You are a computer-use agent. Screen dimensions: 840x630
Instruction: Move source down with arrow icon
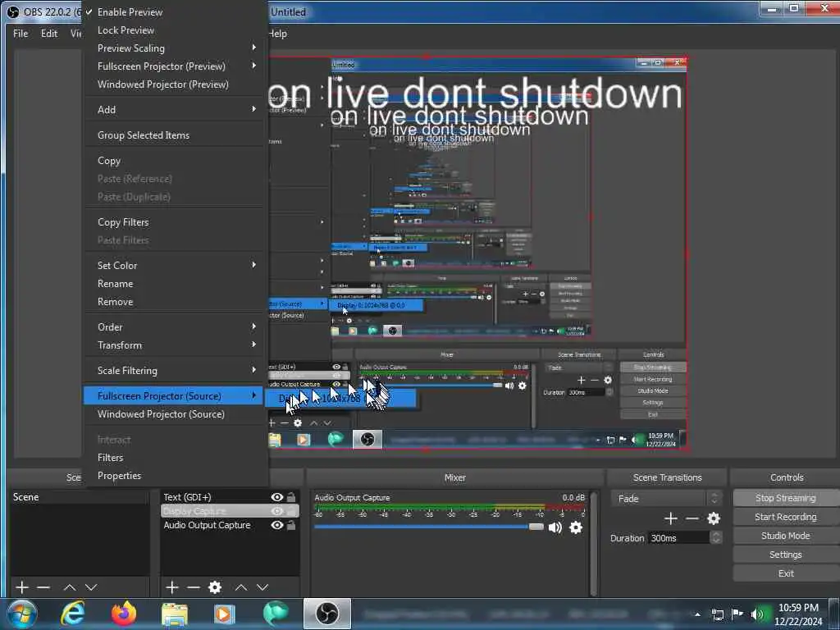tap(262, 587)
